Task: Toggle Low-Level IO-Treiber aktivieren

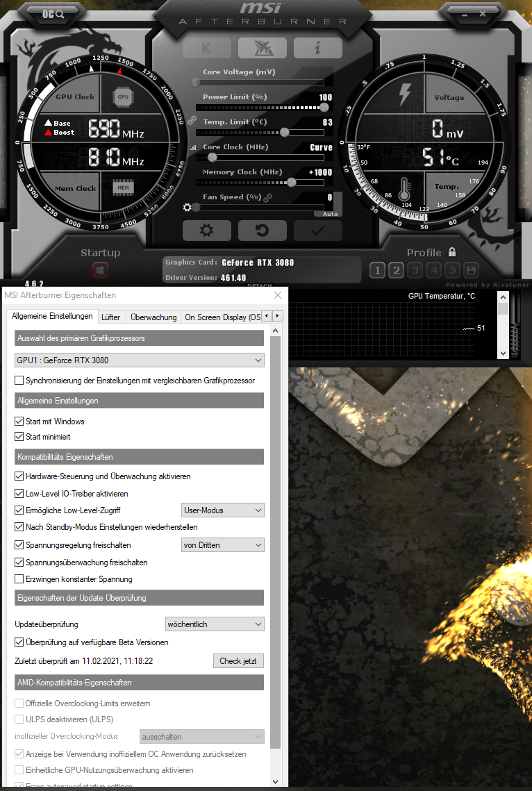Action: pyautogui.click(x=19, y=494)
